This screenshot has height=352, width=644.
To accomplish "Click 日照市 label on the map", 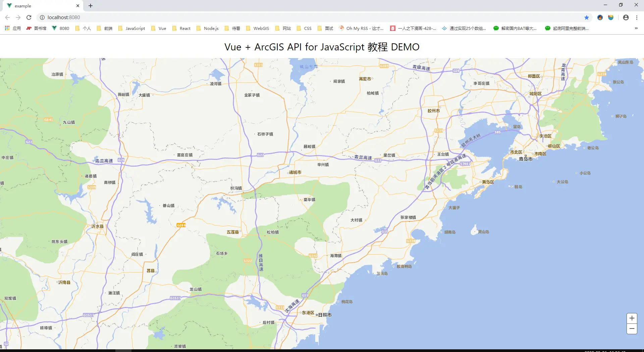I will click(x=325, y=315).
